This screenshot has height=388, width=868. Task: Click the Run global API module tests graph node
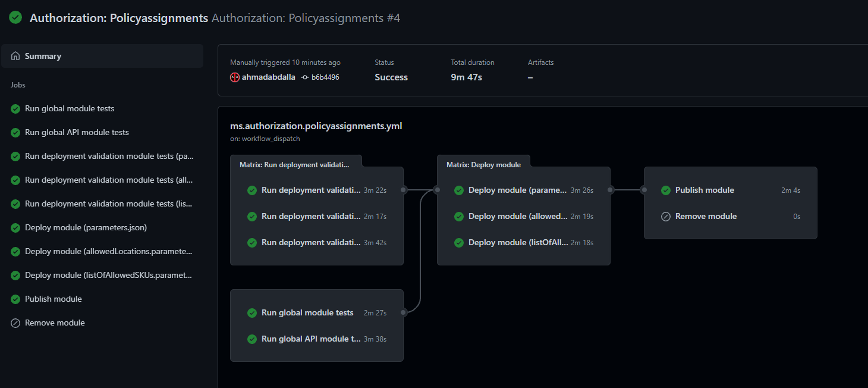coord(311,339)
